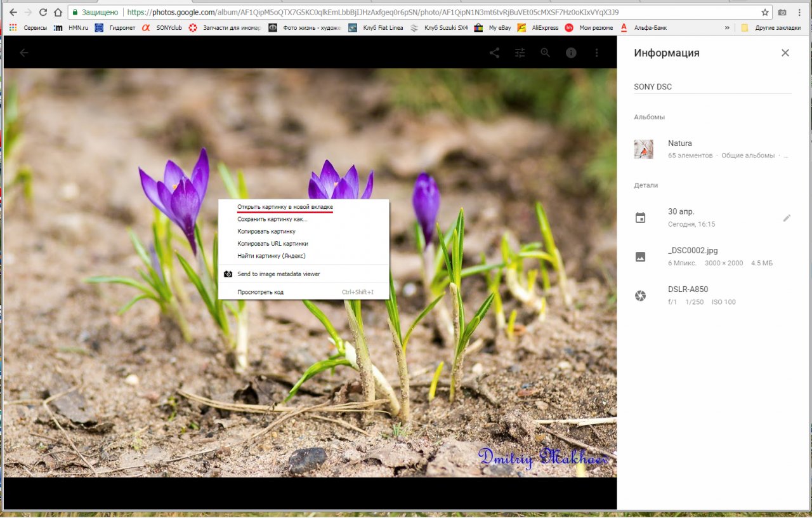812x518 pixels.
Task: Choose Копировать URL картинки
Action: coord(304,244)
